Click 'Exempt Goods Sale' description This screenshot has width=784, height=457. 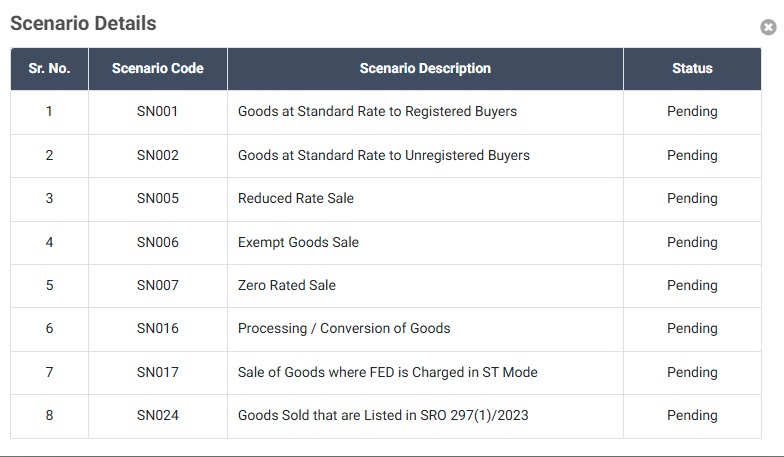pyautogui.click(x=298, y=242)
